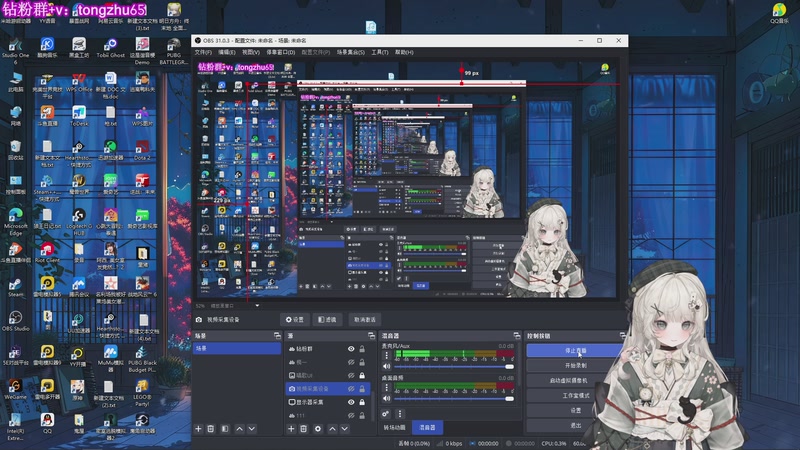Pop out the Sources dock

[x=371, y=336]
